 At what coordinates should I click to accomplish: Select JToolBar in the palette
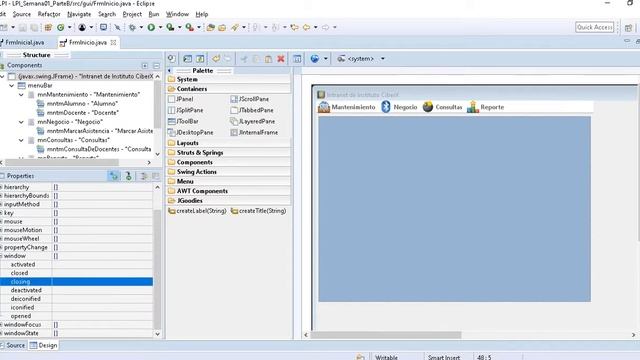tap(183, 121)
